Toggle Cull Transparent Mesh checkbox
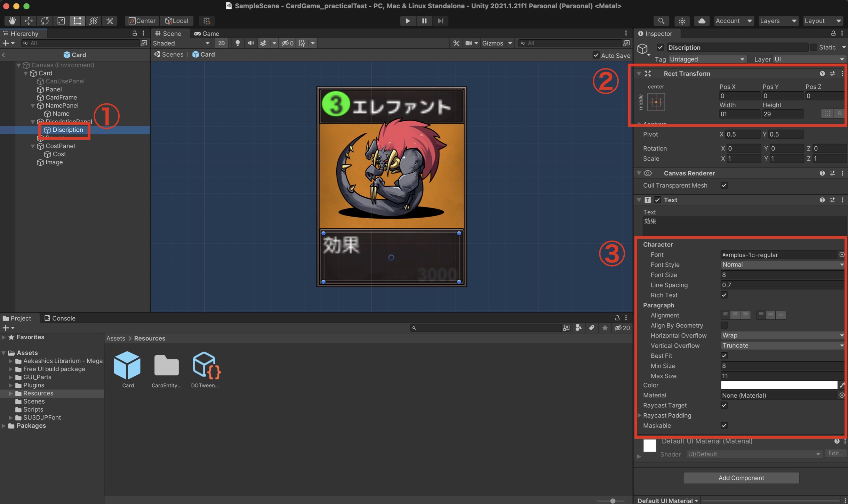This screenshot has width=848, height=504. (724, 185)
